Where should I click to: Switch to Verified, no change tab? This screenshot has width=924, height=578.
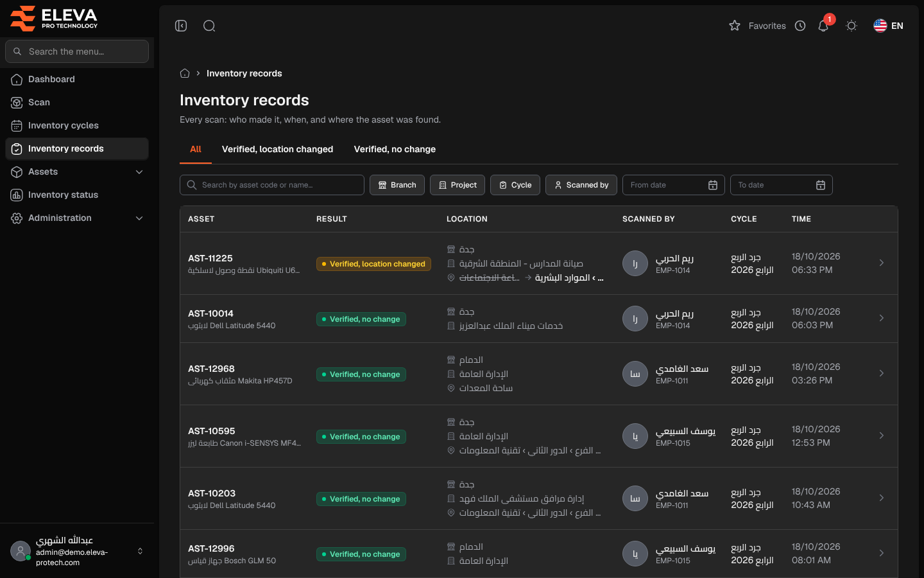(x=395, y=149)
